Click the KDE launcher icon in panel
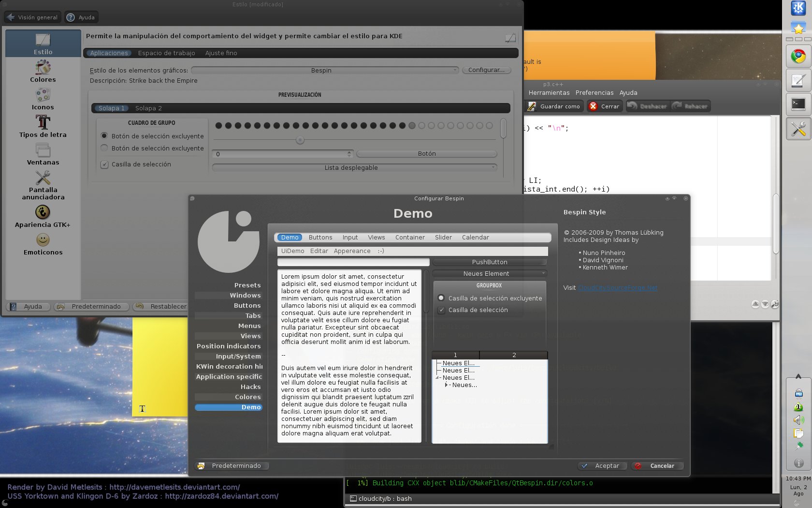The width and height of the screenshot is (812, 508). [x=798, y=8]
